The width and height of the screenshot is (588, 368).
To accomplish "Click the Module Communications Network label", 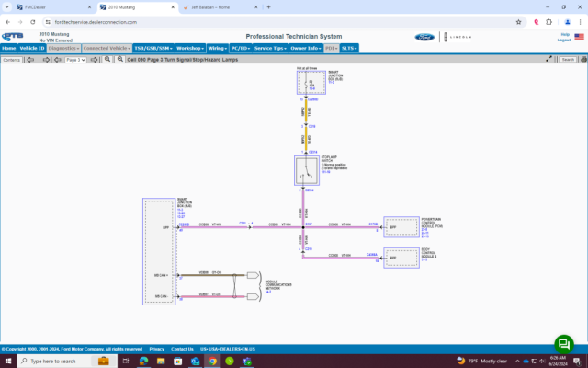I will (278, 285).
